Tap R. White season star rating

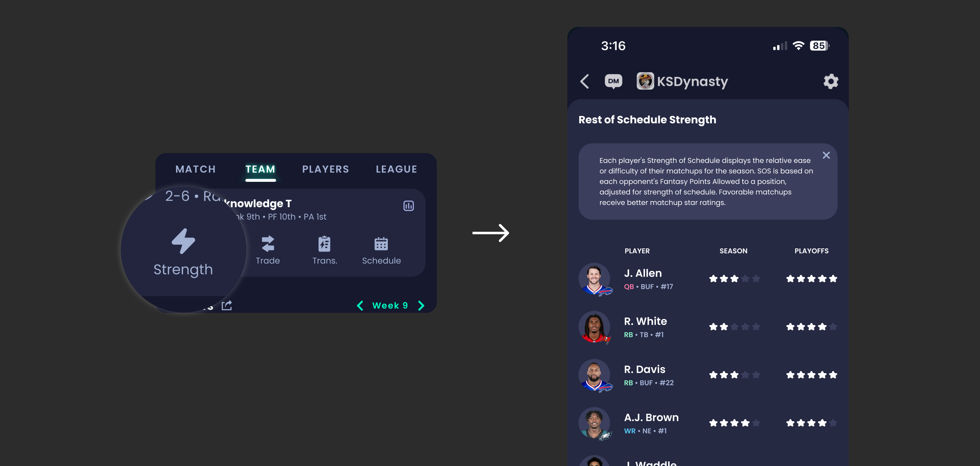coord(734,327)
